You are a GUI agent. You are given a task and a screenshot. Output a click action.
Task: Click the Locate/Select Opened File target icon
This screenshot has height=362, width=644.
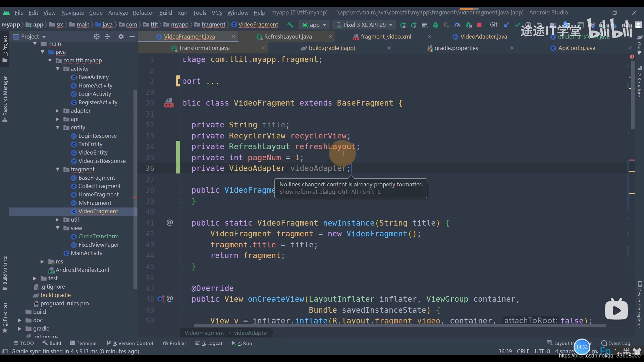click(97, 37)
